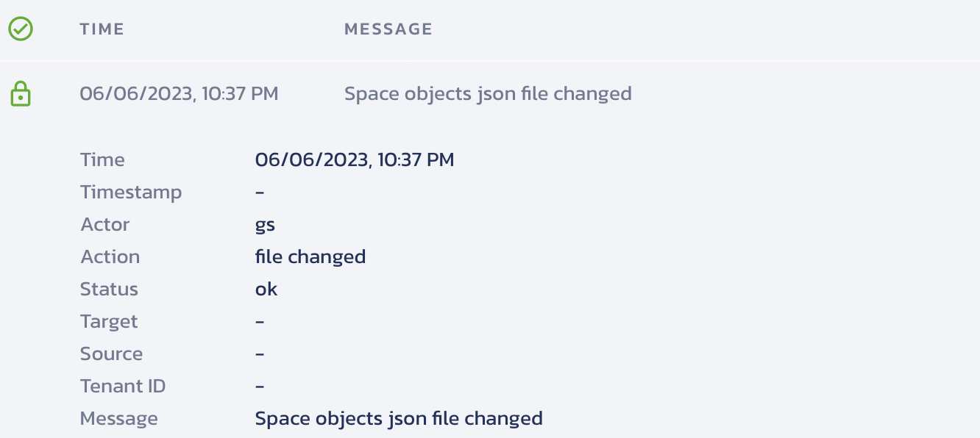Click the Status field label
Image resolution: width=980 pixels, height=438 pixels.
click(x=109, y=289)
